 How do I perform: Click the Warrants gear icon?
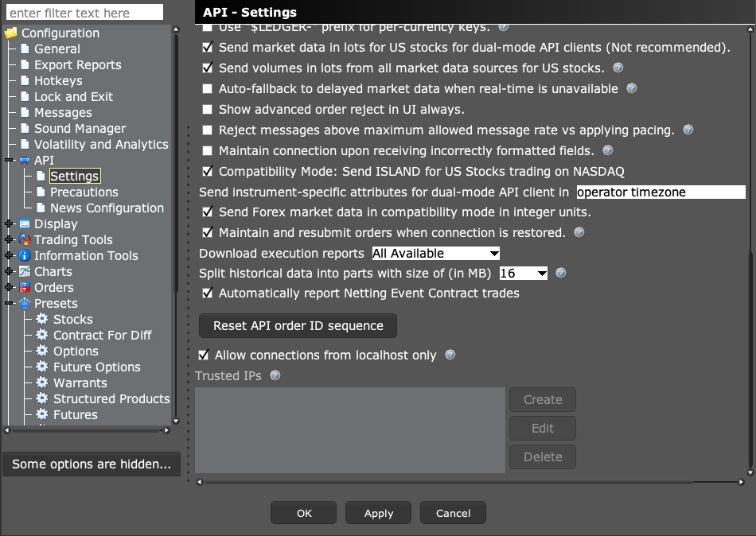[x=42, y=383]
